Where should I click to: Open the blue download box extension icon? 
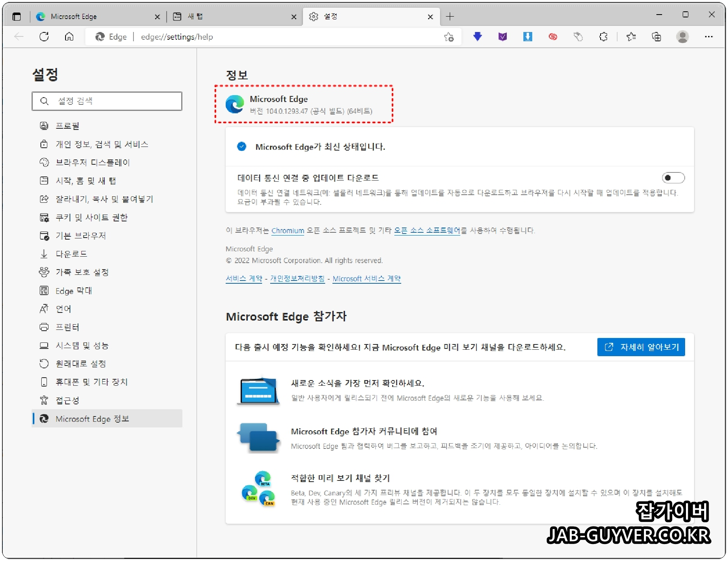[528, 37]
